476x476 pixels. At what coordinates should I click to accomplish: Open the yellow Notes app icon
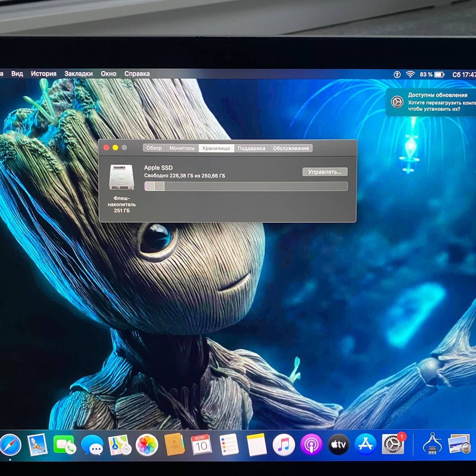[256, 445]
